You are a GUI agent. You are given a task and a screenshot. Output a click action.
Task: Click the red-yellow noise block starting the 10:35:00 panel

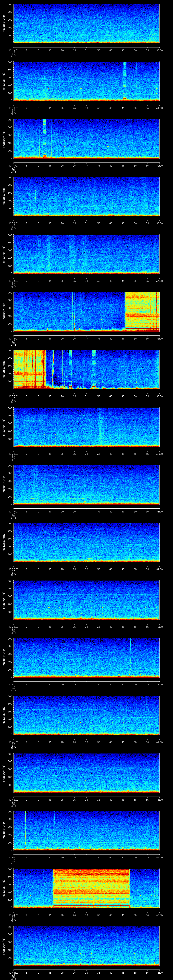pyautogui.click(x=30, y=369)
